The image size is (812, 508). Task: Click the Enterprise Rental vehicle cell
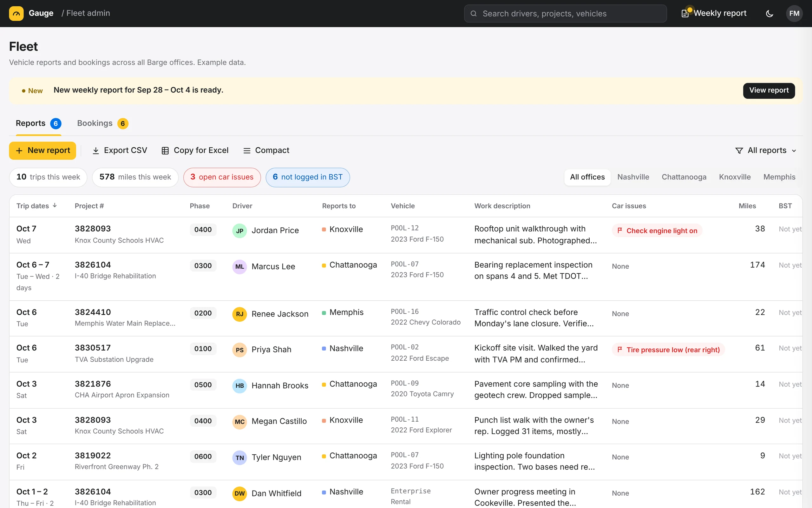coord(411,496)
